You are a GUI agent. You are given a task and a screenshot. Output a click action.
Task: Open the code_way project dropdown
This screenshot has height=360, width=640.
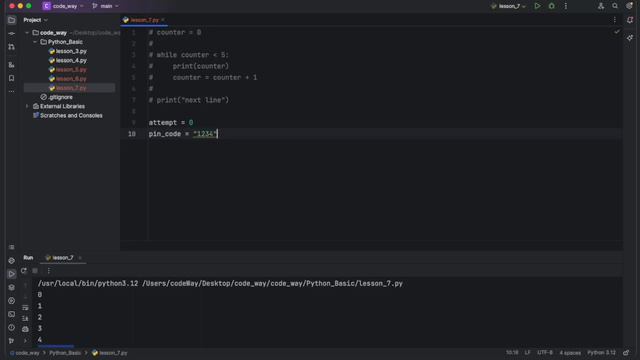(63, 6)
